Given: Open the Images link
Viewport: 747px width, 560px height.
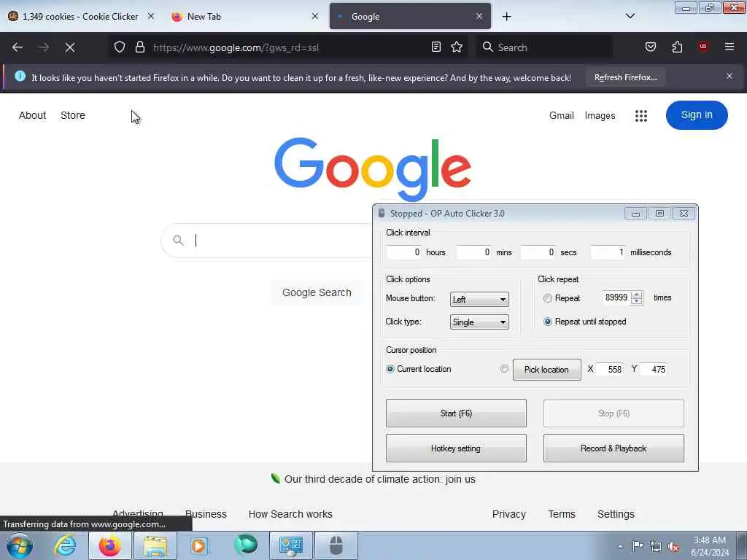Looking at the screenshot, I should coord(600,116).
